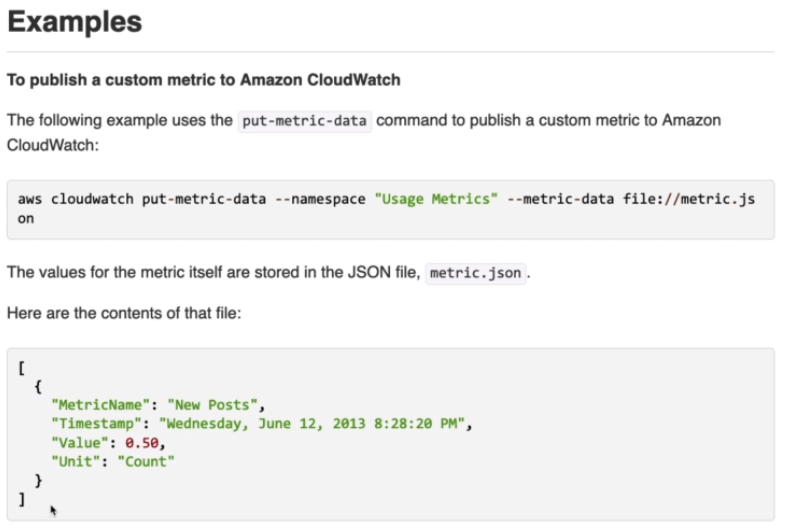Click the sentence "Here are the contents of that file:"

tap(124, 313)
